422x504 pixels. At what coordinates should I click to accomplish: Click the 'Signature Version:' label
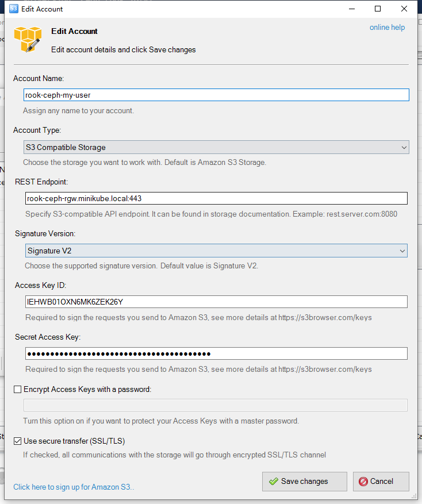[x=45, y=234]
